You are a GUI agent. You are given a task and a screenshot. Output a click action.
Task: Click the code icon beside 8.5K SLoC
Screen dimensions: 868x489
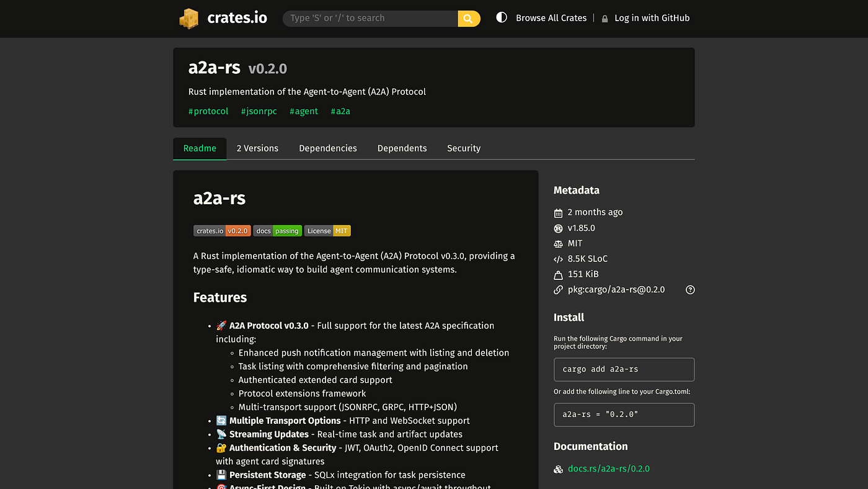[558, 259]
